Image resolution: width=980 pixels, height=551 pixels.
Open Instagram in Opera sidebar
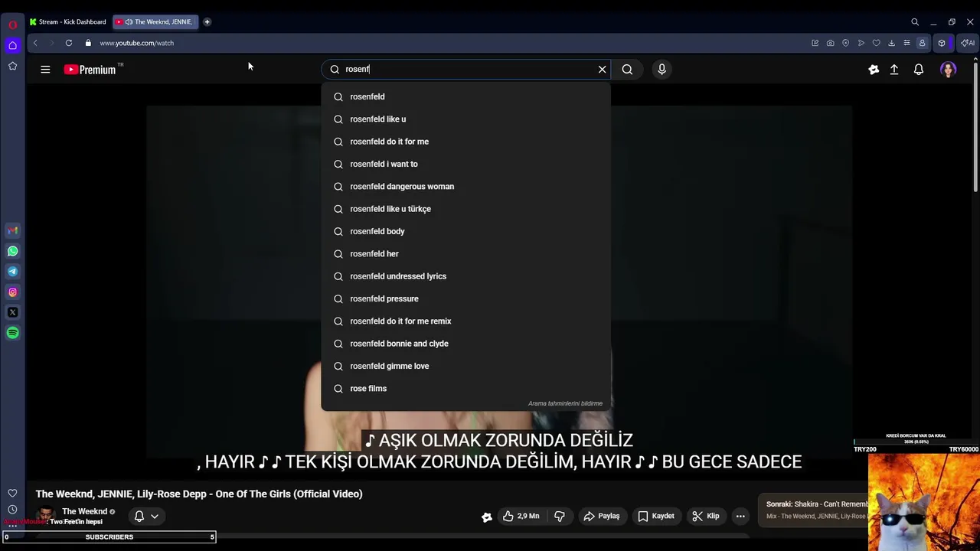pyautogui.click(x=12, y=292)
